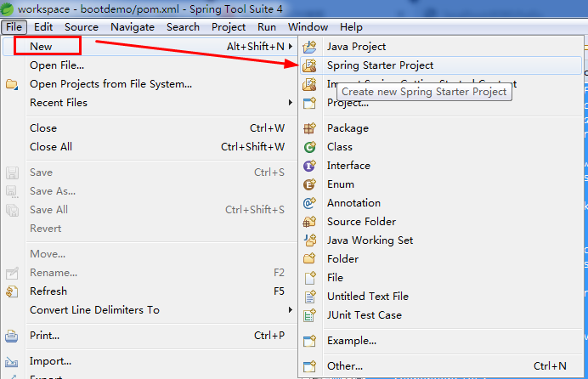This screenshot has height=379, width=588.
Task: Select Source Folder in New submenu
Action: [x=441, y=222]
